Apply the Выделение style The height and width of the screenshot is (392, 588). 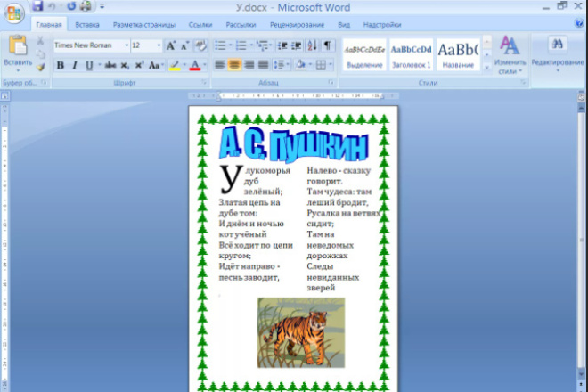(364, 54)
